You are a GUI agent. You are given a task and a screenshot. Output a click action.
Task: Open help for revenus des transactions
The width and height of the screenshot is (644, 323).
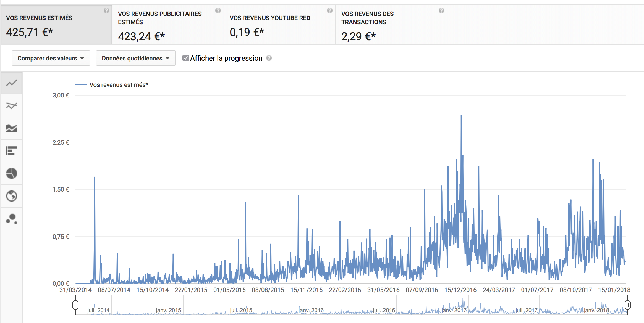tap(441, 10)
